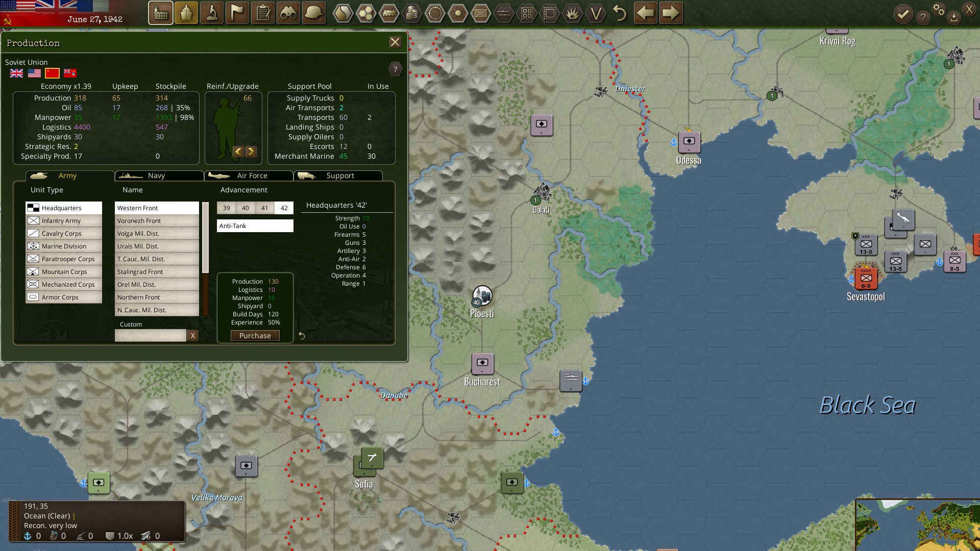Click the helmet units list icon
Viewport: 980px width, 551px height.
314,13
